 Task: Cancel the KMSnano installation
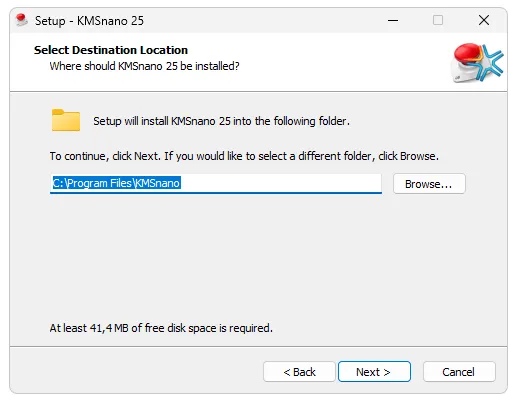[x=459, y=371]
